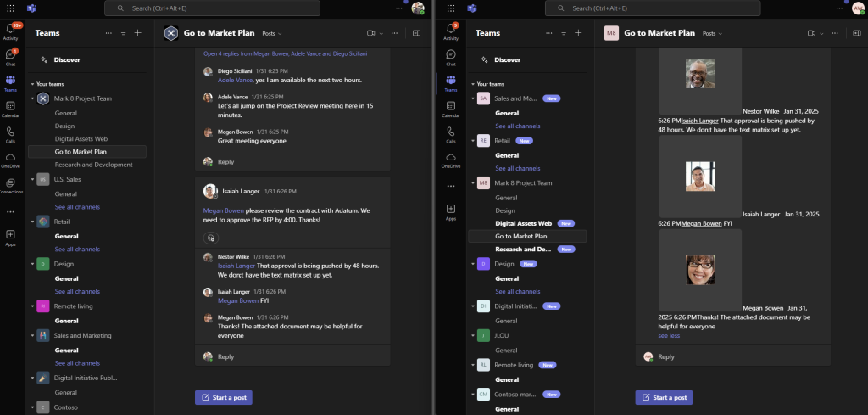Open meeting options arrow in left window header

381,34
